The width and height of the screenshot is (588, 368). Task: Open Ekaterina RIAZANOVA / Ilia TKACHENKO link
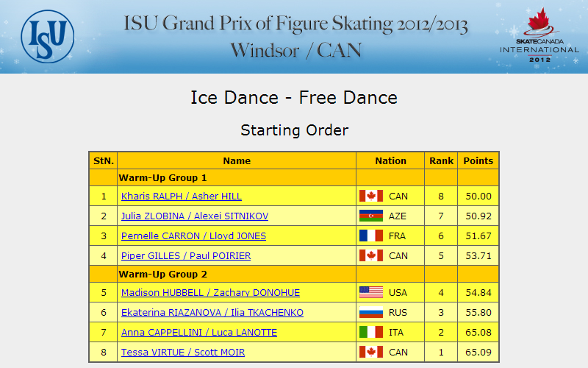pyautogui.click(x=212, y=312)
